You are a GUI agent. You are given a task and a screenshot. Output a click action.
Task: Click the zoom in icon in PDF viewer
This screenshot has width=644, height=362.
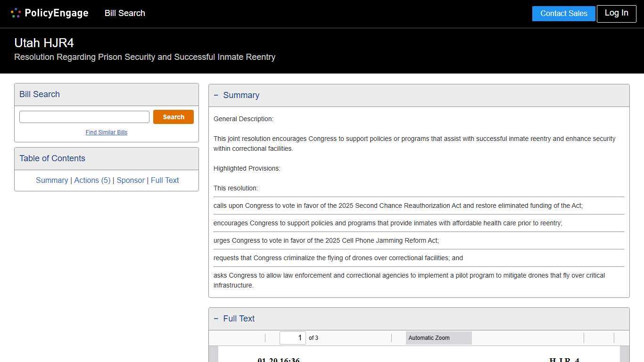point(398,338)
